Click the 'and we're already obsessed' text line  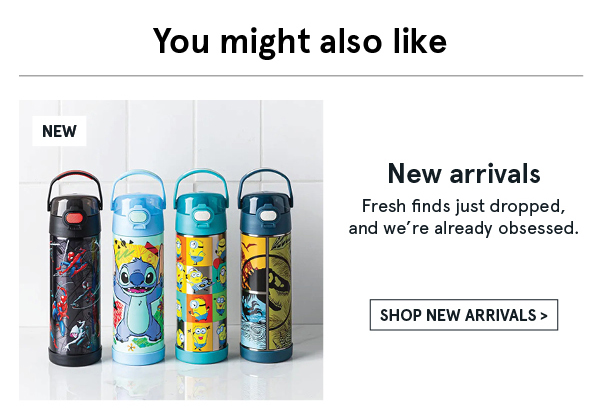[463, 228]
